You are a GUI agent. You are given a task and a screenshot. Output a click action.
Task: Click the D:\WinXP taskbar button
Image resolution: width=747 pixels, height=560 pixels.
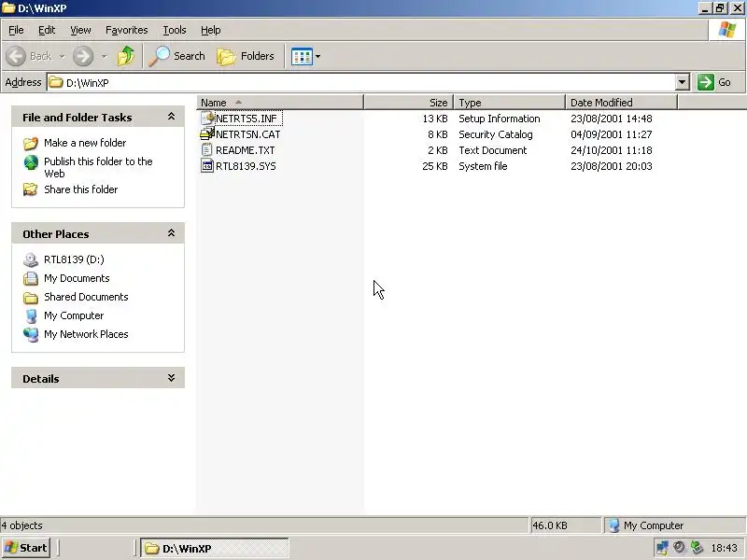tap(215, 548)
